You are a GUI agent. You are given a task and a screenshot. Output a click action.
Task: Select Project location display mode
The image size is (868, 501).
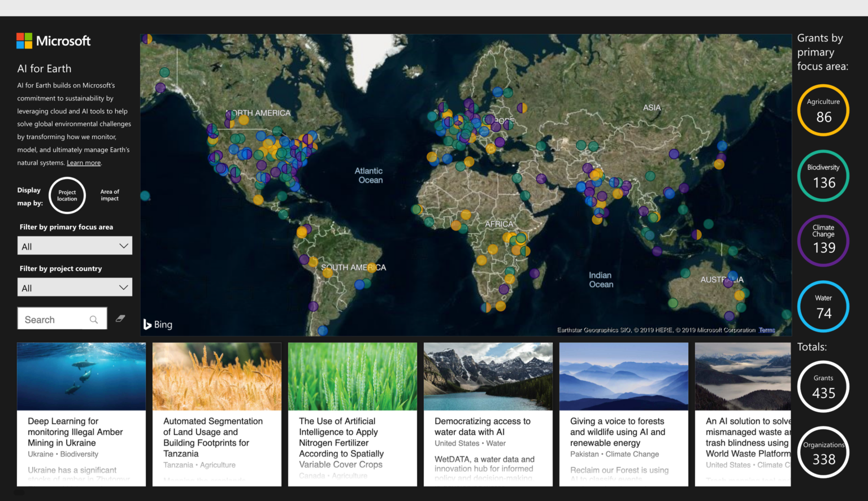[67, 195]
